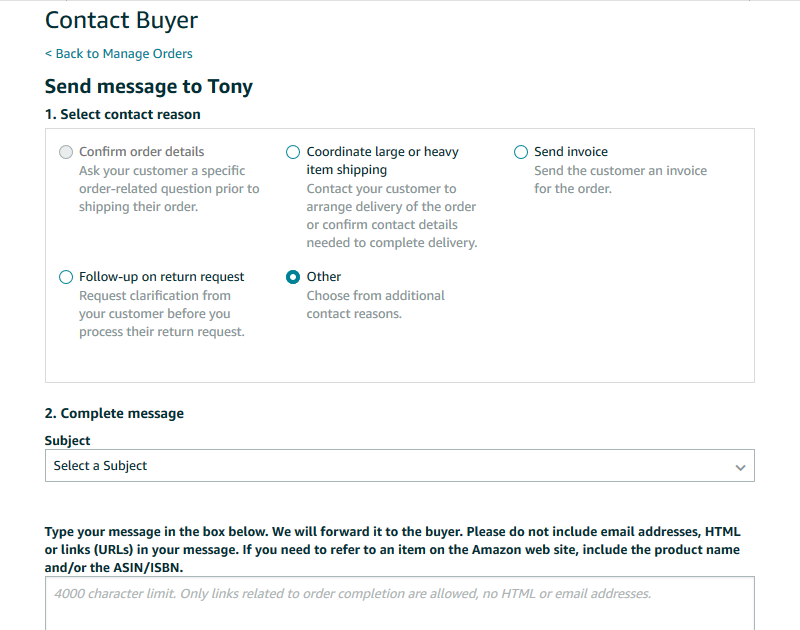Click the Back to Manage Orders link
Image resolution: width=800 pixels, height=630 pixels.
tap(119, 54)
